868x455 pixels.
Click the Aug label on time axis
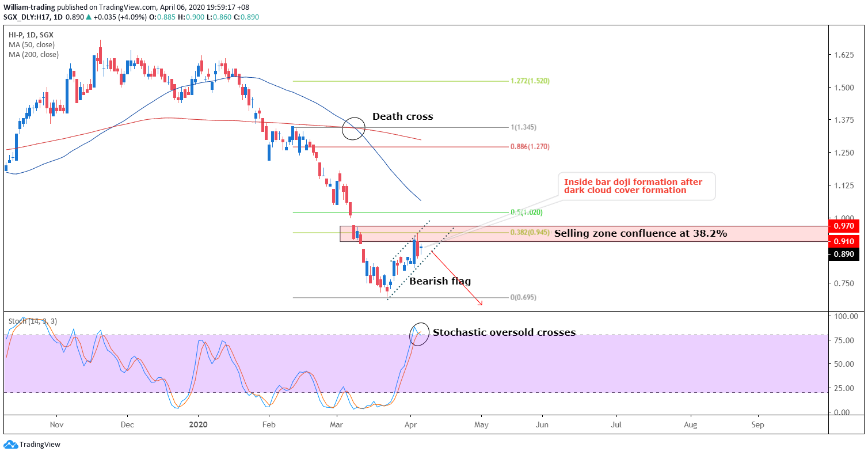point(691,425)
